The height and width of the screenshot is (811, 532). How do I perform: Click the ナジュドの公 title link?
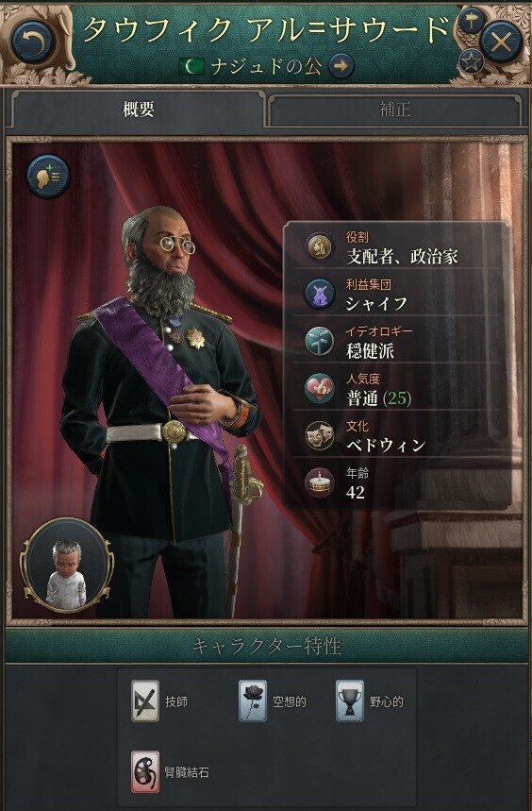click(x=265, y=66)
